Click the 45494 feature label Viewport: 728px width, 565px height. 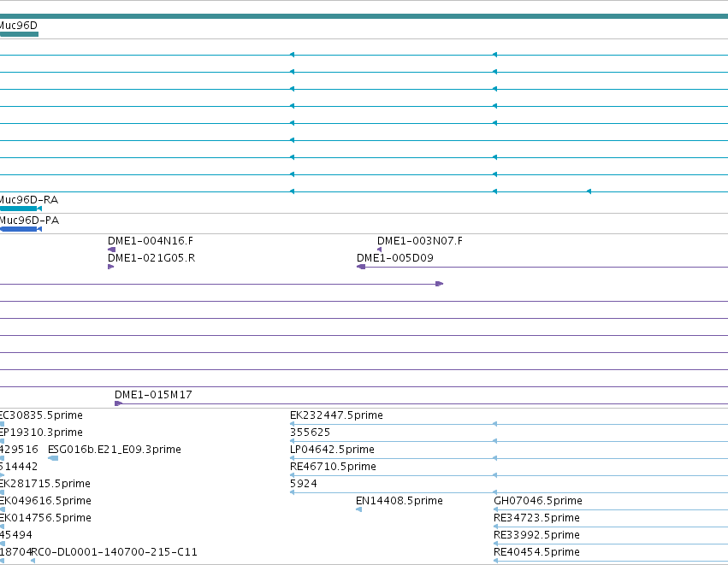(16, 535)
